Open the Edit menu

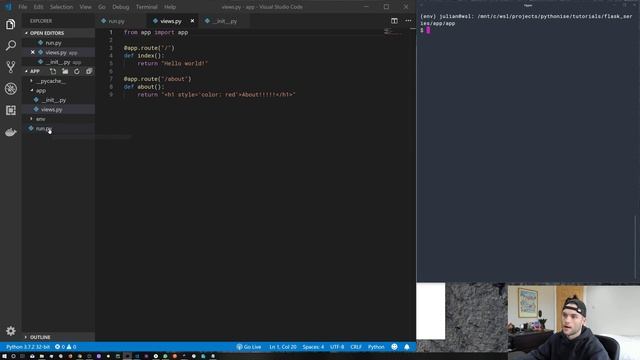click(38, 7)
